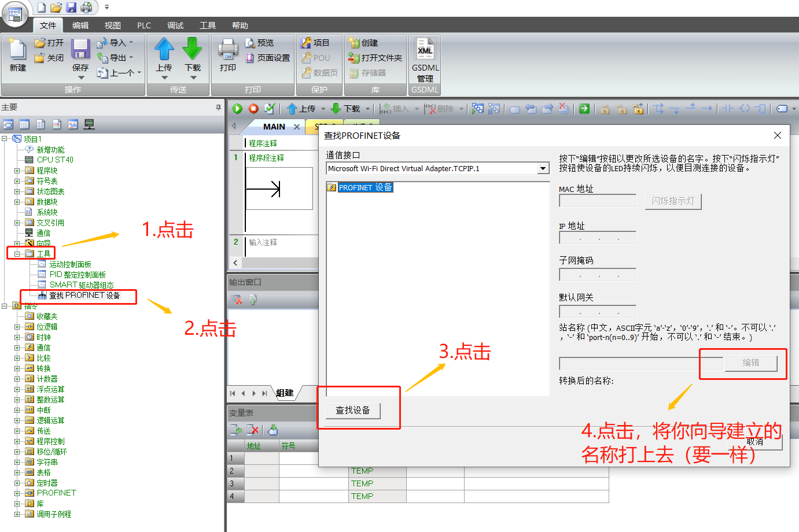Expand the 位逻辑 instruction folder

(x=17, y=327)
